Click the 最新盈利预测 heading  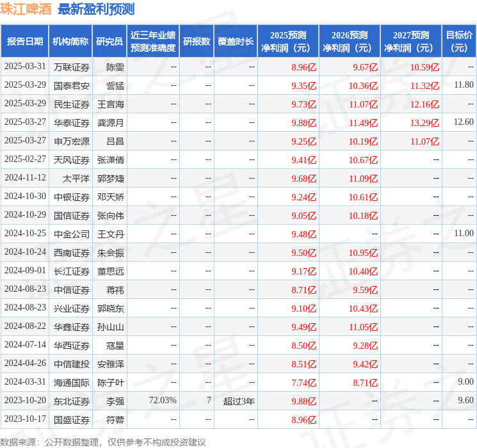96,10
